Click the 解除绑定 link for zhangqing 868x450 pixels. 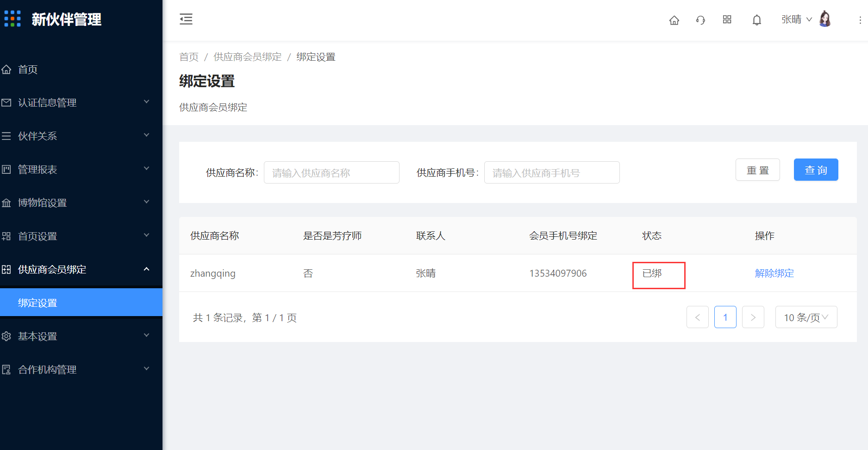click(x=774, y=273)
